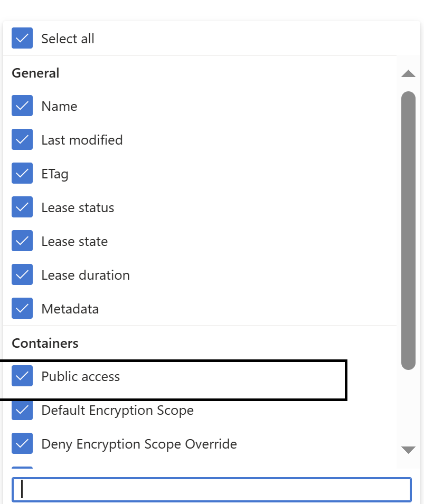Screen dimensions: 424x504
Task: Toggle the Lease status checkbox
Action: pyautogui.click(x=22, y=207)
